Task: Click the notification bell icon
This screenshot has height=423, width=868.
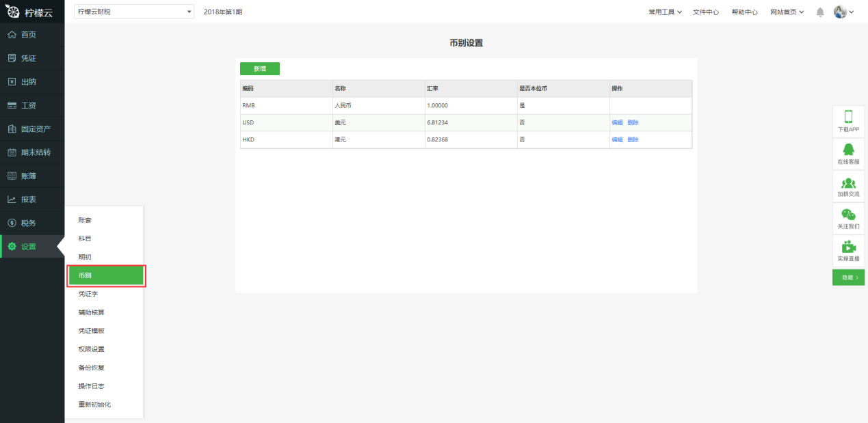Action: pos(820,12)
